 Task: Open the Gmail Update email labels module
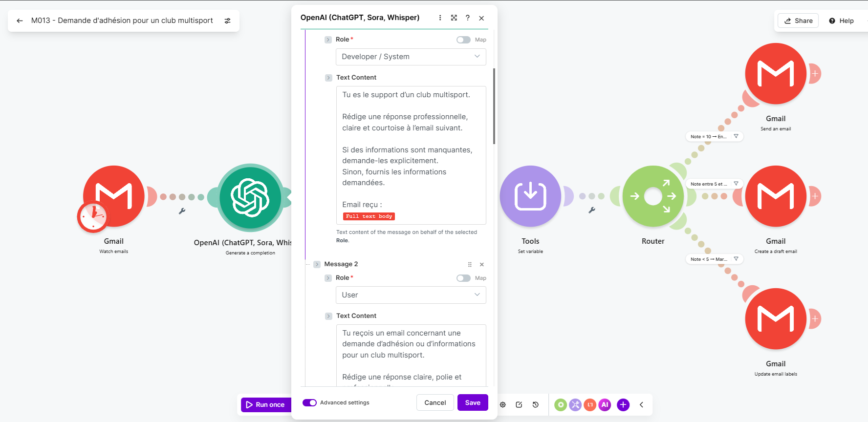pos(776,318)
